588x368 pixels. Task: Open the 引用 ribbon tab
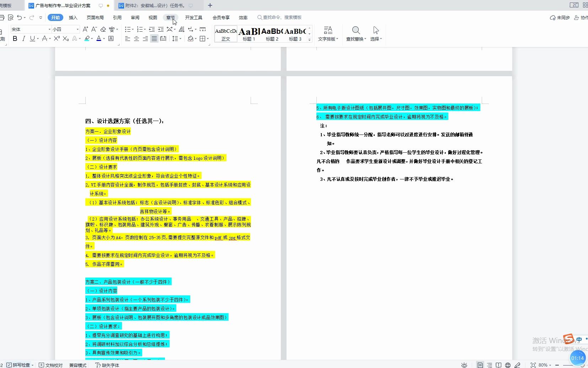click(117, 17)
